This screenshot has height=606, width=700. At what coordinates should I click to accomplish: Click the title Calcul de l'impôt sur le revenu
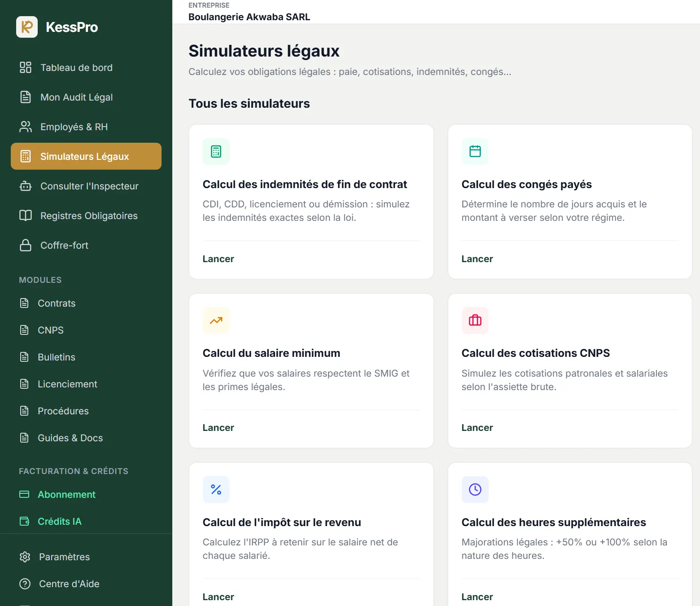tap(282, 523)
